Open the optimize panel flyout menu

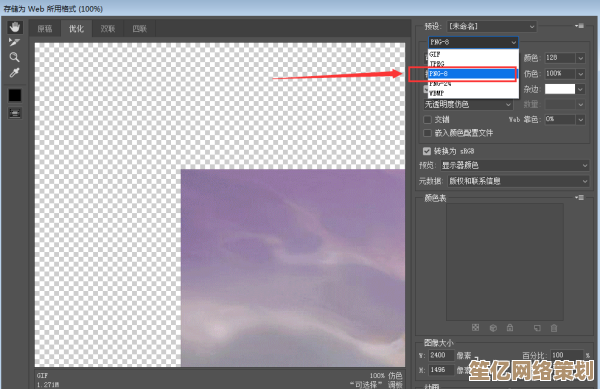(580, 26)
